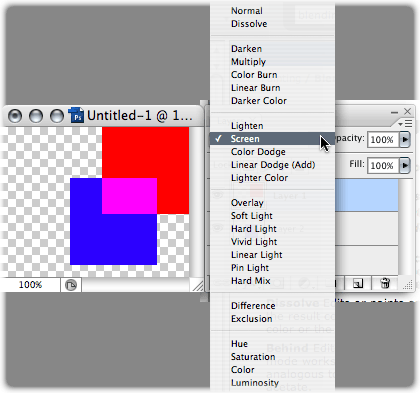Click the selected blue layer row in the panel

[366, 195]
